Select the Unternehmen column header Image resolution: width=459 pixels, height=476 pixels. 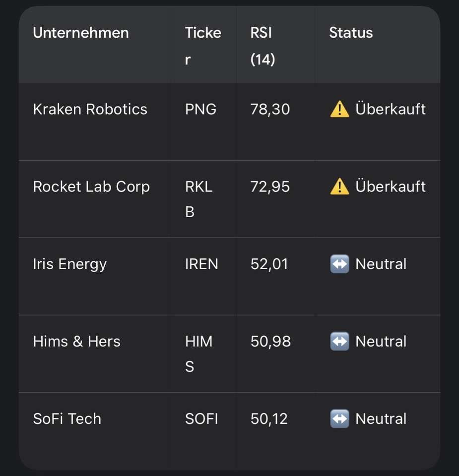pos(81,33)
